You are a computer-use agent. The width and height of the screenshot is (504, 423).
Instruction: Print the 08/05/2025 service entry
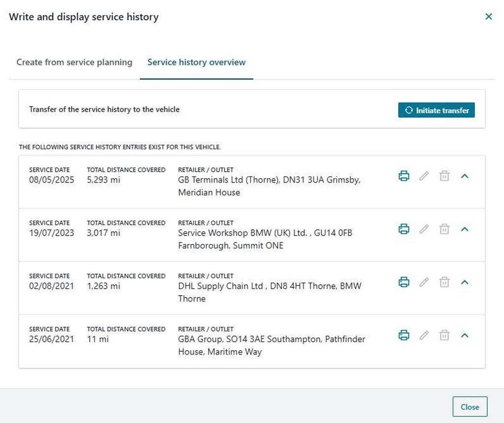404,176
